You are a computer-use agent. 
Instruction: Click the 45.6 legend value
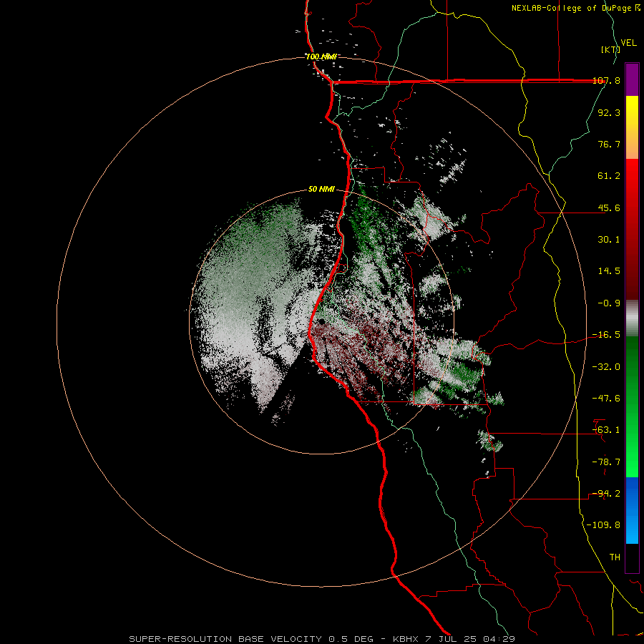[609, 208]
